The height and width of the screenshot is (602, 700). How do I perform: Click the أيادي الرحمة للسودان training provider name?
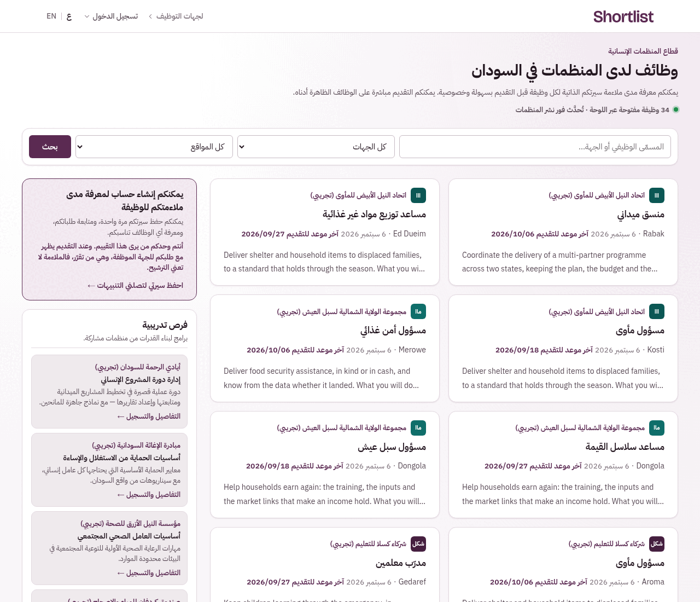(x=138, y=367)
